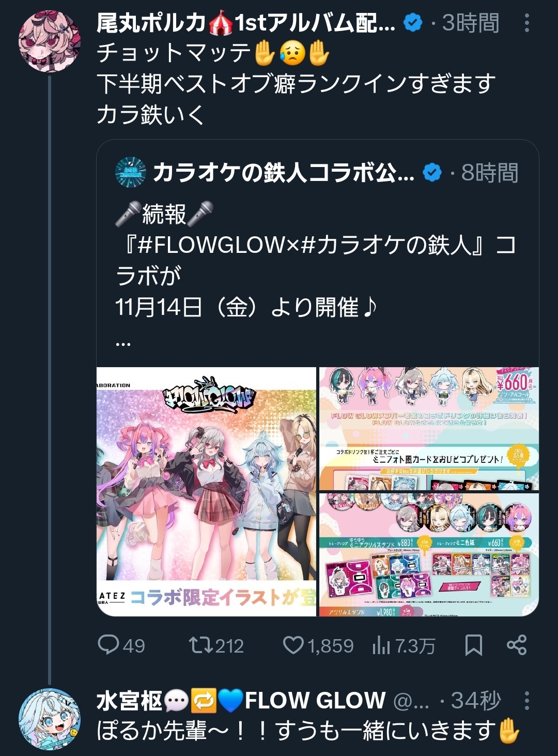Viewport: 558px width, 756px height.
Task: View analytics showing 7.3万 impressions
Action: point(404,645)
